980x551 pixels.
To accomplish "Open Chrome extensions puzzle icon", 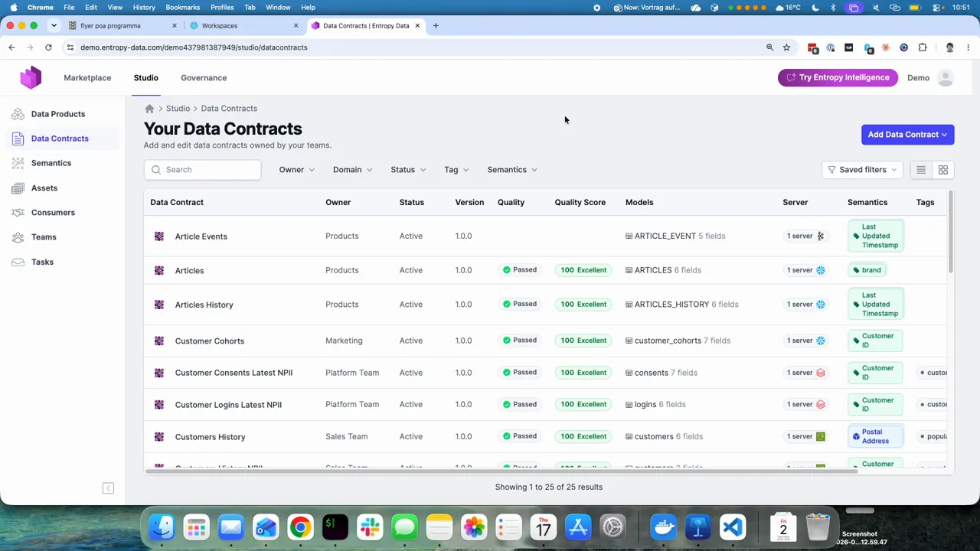I will point(923,47).
